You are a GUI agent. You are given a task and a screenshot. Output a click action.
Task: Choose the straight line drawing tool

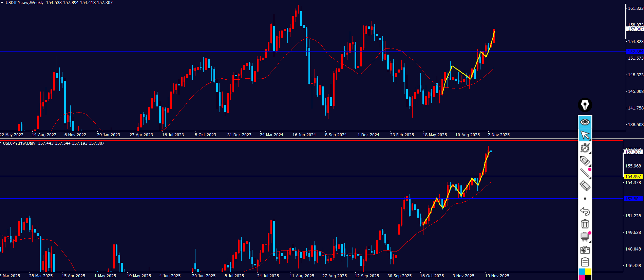585,173
